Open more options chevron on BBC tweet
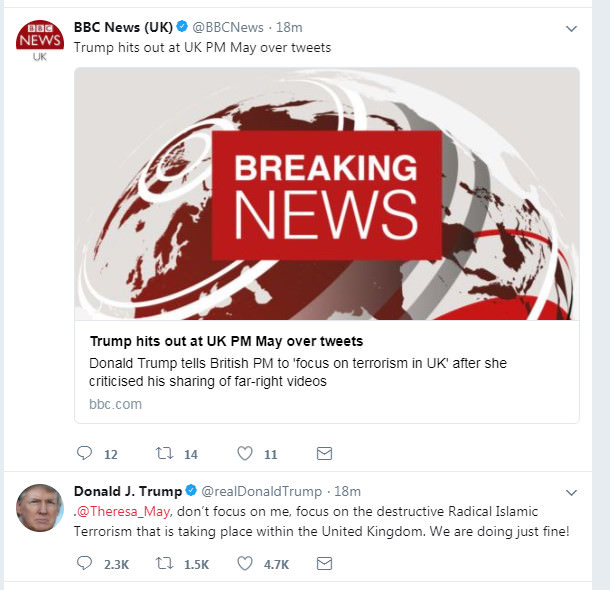Viewport: 610px width, 590px height. click(x=571, y=28)
